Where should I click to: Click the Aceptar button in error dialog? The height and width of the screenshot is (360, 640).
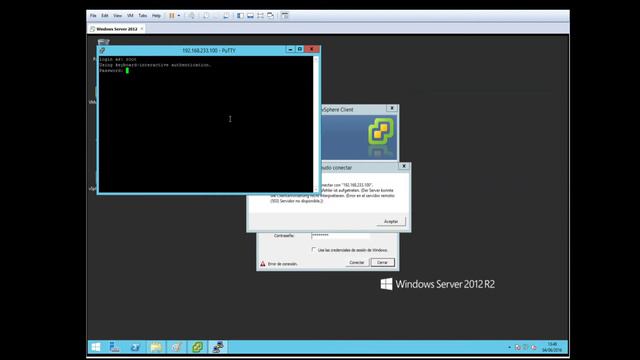391,221
